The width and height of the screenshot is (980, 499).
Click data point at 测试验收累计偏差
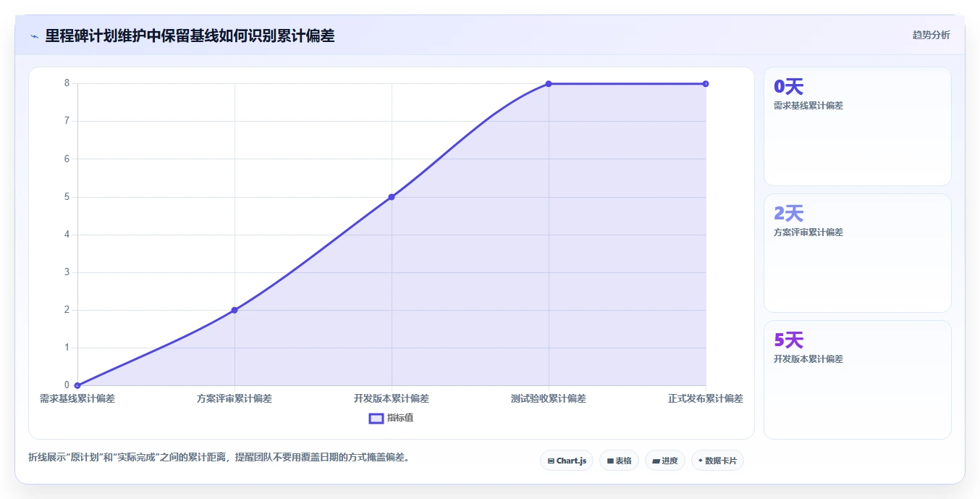pyautogui.click(x=549, y=84)
